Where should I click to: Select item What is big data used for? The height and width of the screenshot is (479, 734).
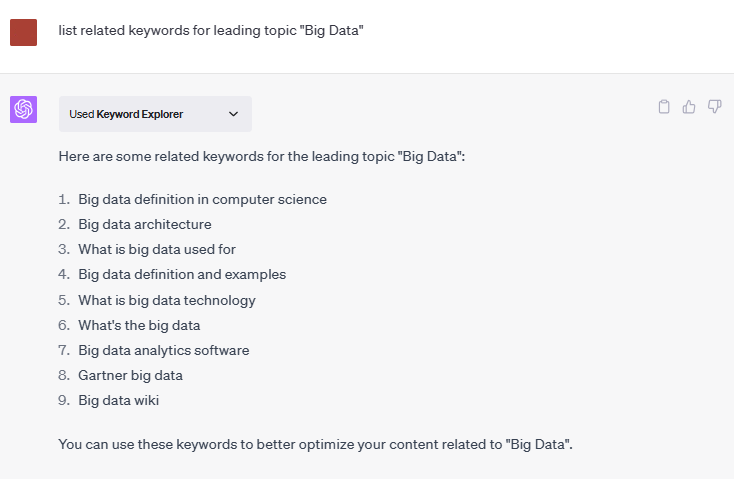[157, 249]
